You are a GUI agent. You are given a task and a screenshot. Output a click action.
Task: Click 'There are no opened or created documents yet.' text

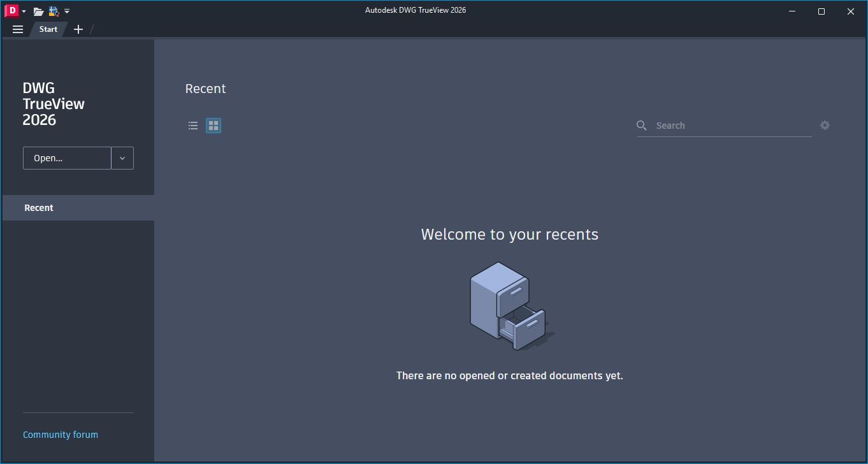tap(510, 375)
